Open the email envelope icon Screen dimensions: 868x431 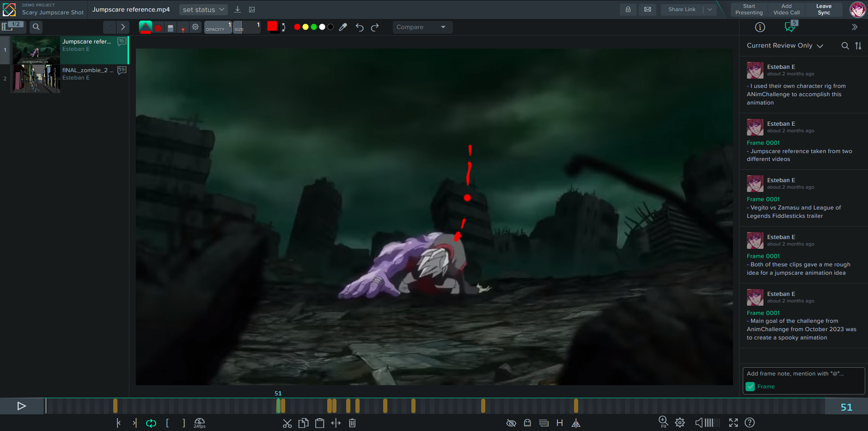648,9
